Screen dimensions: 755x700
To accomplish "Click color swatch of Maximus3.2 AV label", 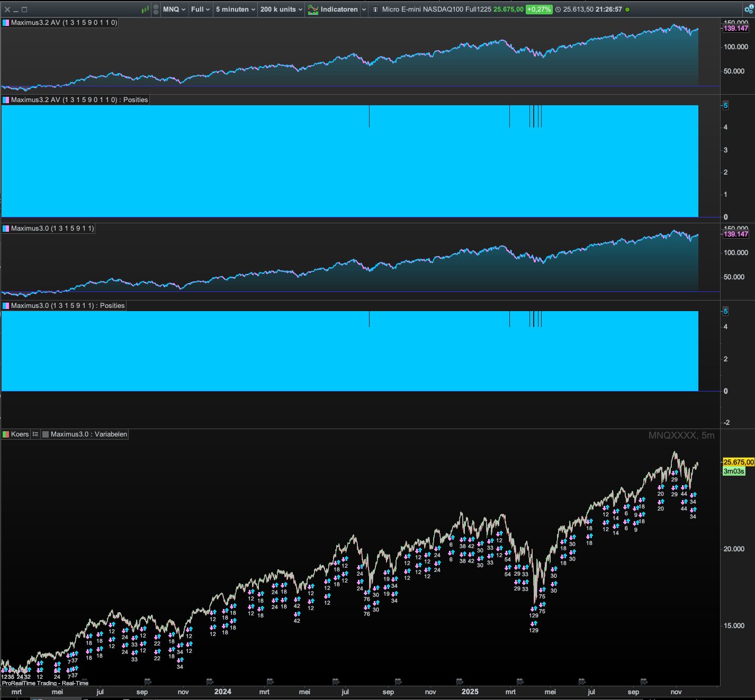I will click(x=6, y=23).
